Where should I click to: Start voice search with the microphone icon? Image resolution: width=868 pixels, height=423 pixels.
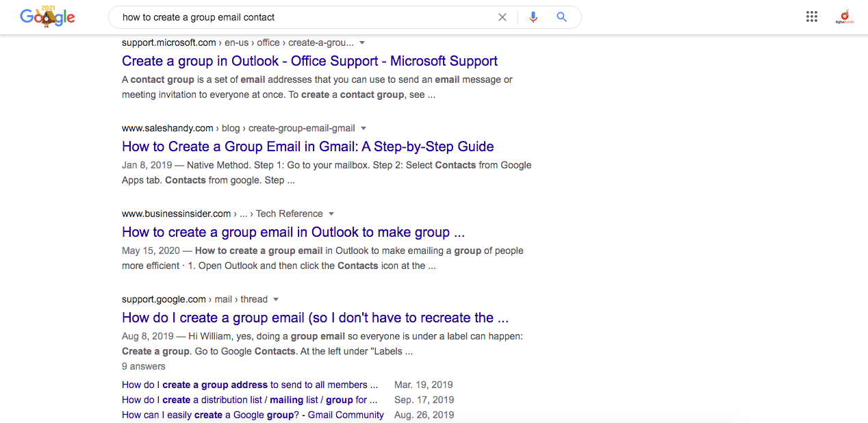pos(533,17)
